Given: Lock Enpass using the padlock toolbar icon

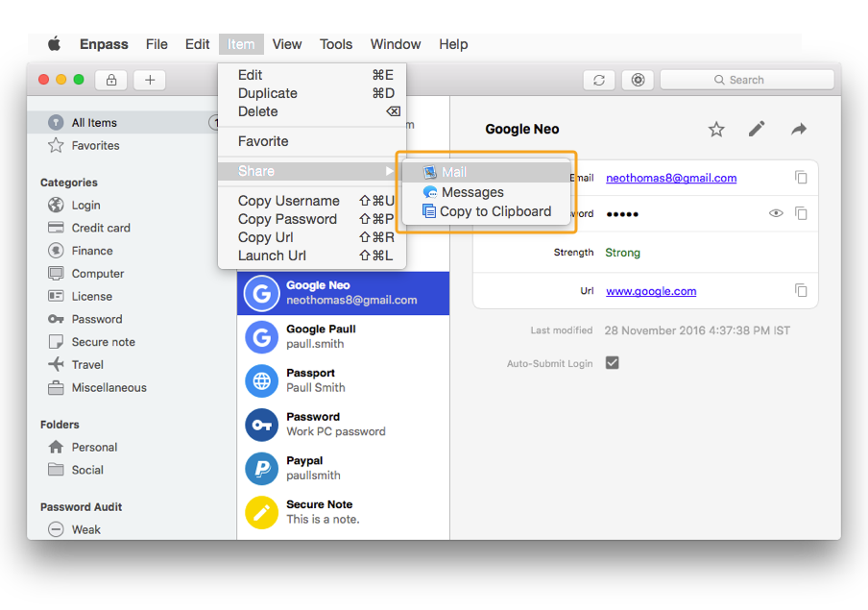Looking at the screenshot, I should (x=110, y=80).
